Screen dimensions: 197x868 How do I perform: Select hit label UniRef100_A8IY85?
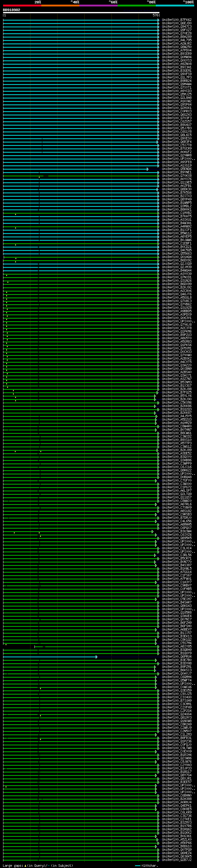[x=176, y=646]
